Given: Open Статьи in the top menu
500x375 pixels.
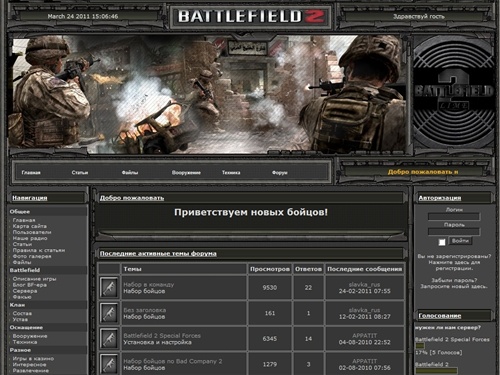Looking at the screenshot, I should (80, 173).
